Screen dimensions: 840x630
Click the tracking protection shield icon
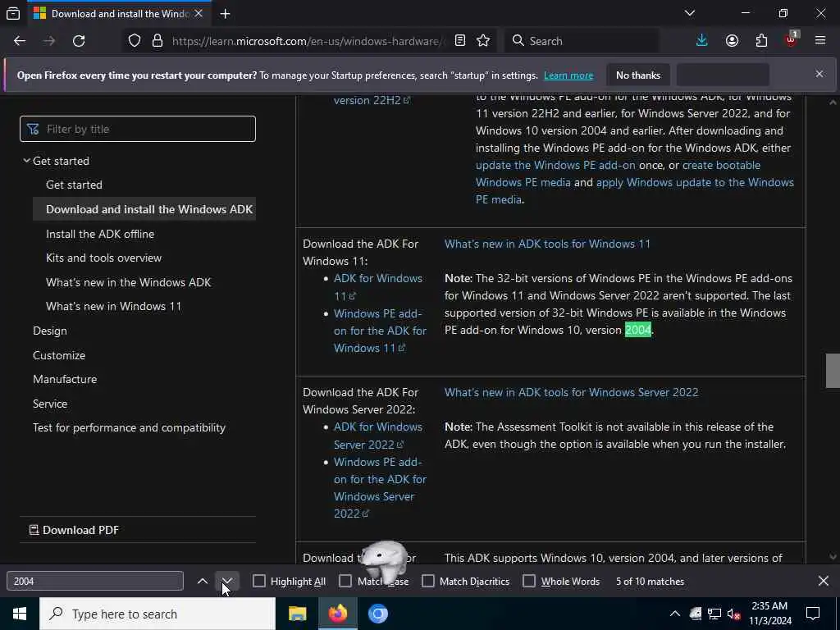pos(135,41)
